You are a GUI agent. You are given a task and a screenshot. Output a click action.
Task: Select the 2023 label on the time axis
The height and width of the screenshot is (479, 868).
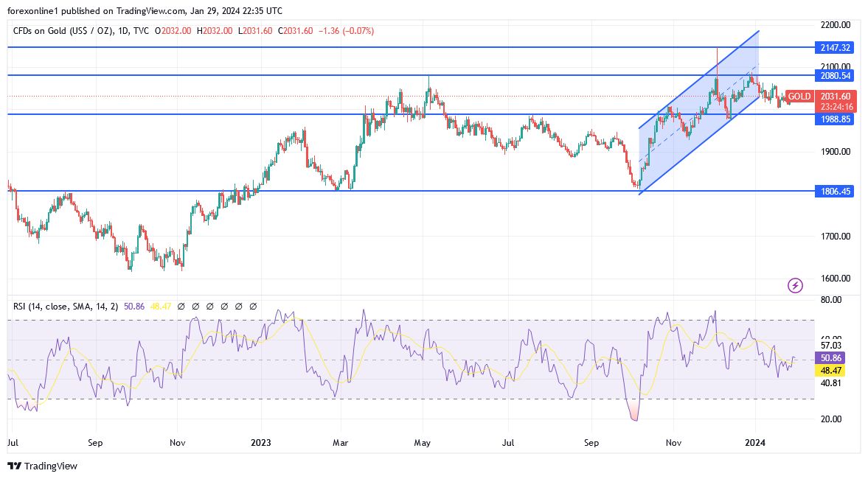click(x=260, y=443)
